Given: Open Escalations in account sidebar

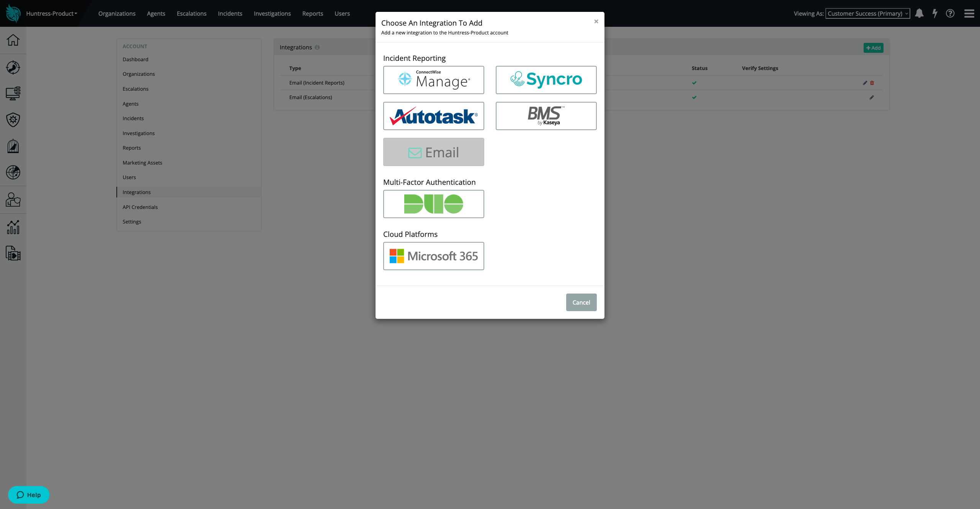Looking at the screenshot, I should click(136, 89).
